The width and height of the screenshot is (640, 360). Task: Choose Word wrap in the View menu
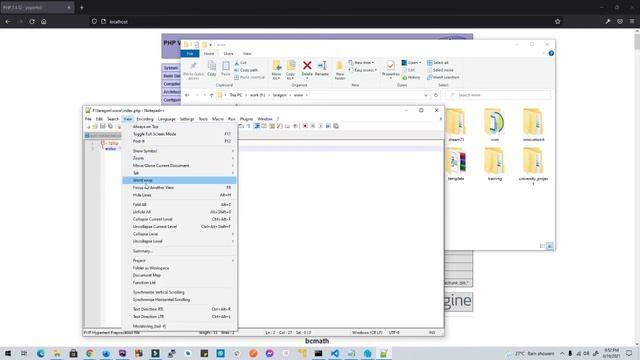click(179, 180)
